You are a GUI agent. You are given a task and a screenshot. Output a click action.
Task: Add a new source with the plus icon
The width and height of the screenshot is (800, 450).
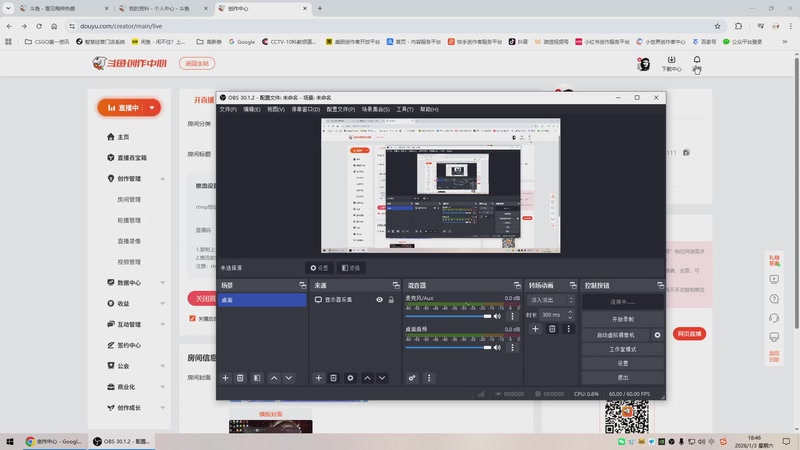[x=318, y=378]
